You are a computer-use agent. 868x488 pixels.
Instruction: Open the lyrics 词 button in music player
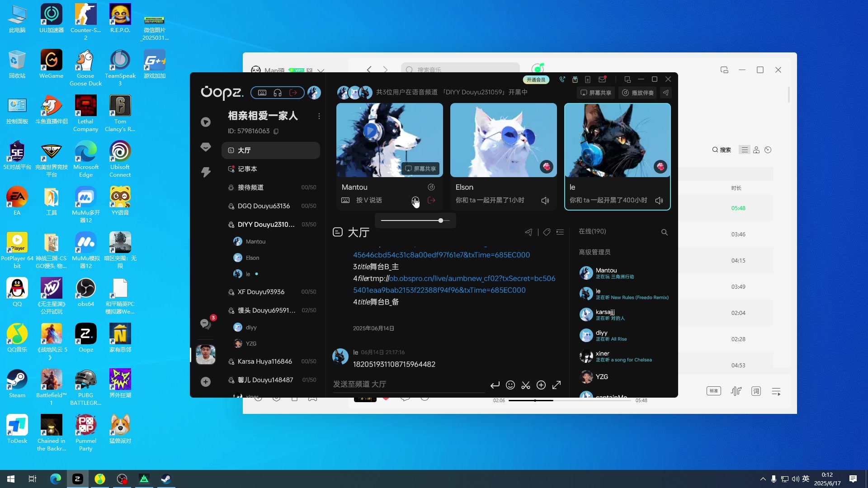[756, 391]
